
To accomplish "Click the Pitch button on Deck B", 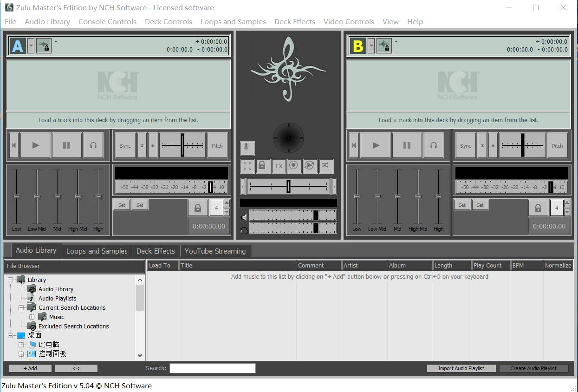I will coord(558,145).
